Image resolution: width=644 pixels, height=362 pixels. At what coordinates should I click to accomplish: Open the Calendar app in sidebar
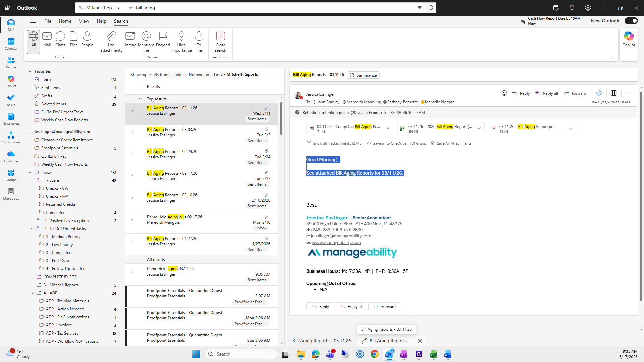(11, 44)
